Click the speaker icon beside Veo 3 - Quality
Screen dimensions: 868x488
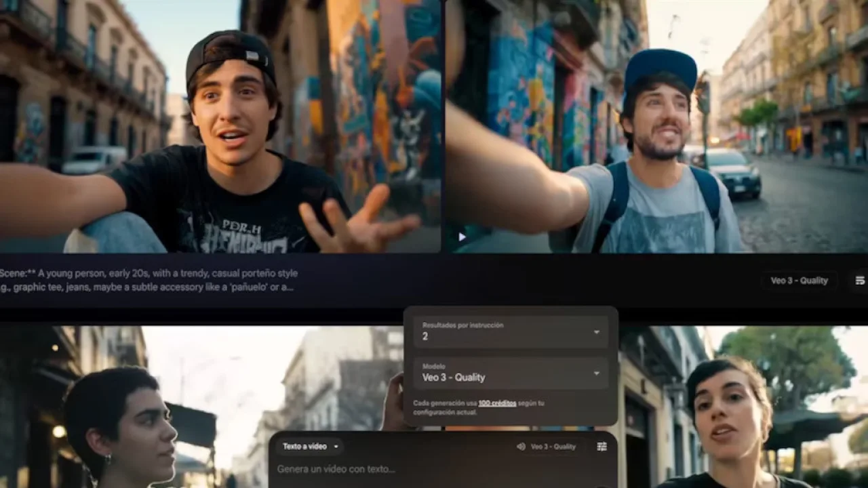(x=521, y=447)
